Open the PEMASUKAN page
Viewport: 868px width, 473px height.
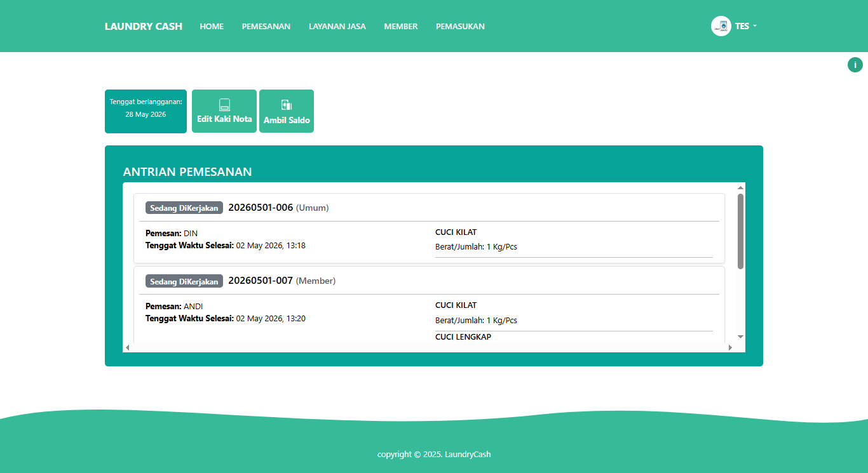tap(460, 26)
